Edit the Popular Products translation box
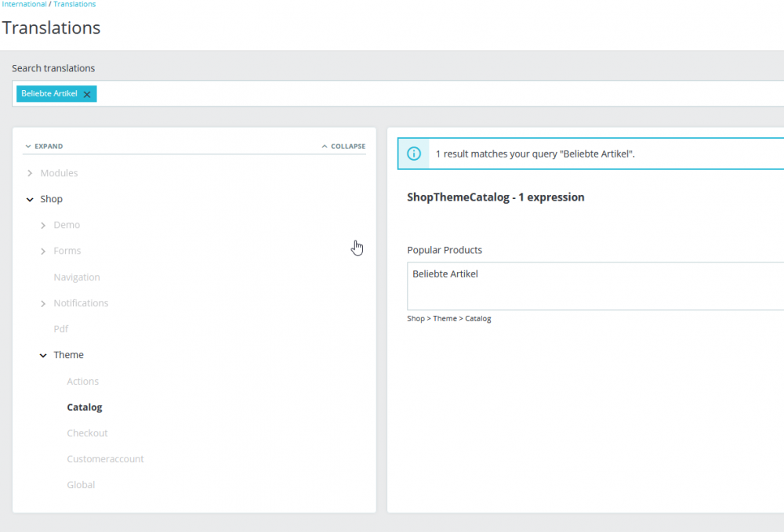 tap(595, 286)
